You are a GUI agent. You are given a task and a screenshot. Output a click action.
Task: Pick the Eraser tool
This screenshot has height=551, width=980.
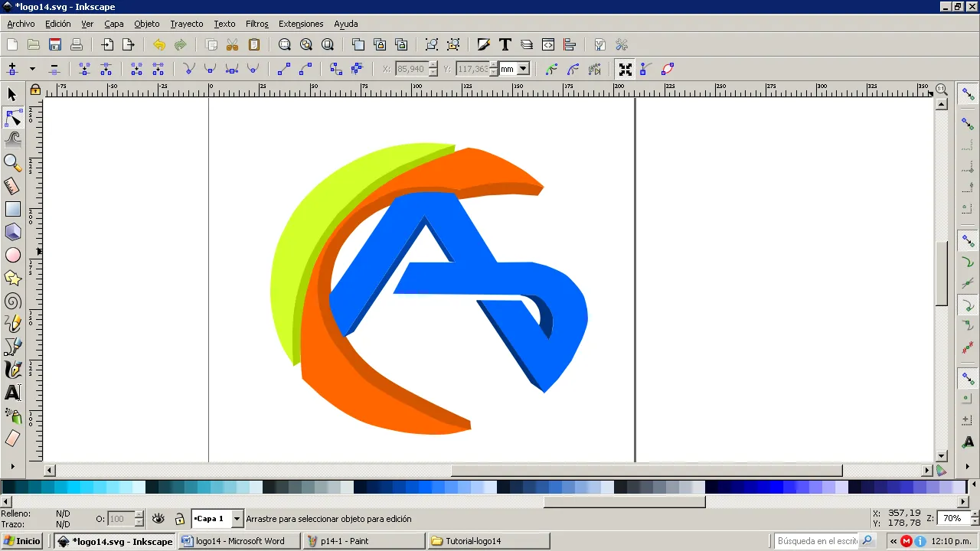tap(12, 439)
